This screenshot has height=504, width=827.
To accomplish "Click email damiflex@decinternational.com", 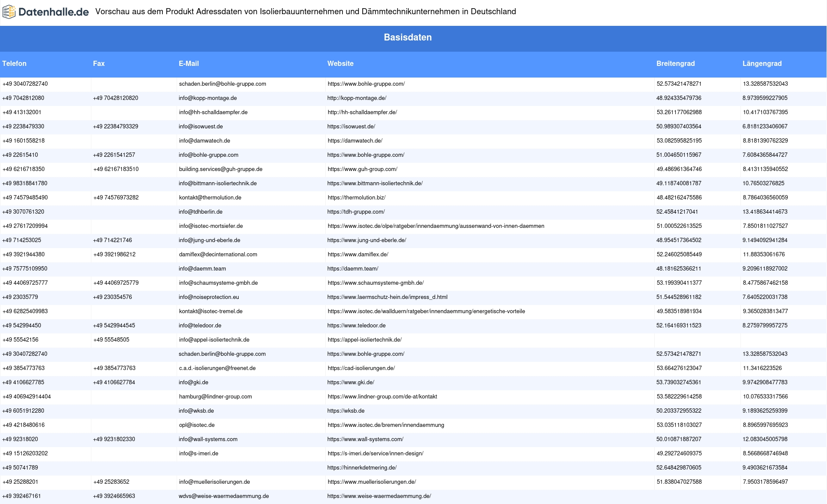I will coord(218,255).
